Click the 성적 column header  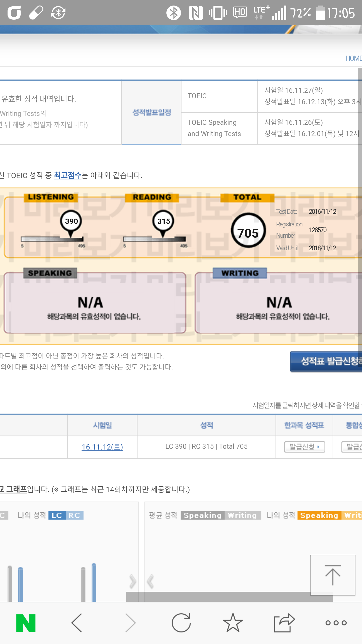pos(206,425)
